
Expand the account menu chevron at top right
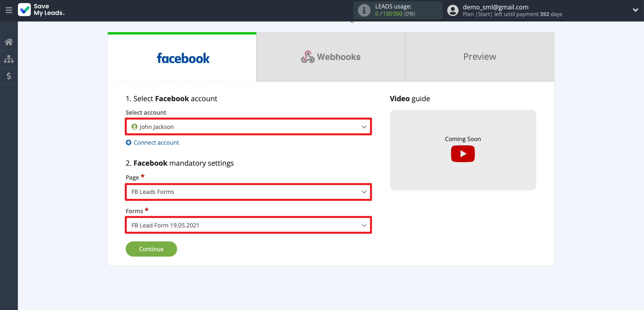tap(635, 10)
